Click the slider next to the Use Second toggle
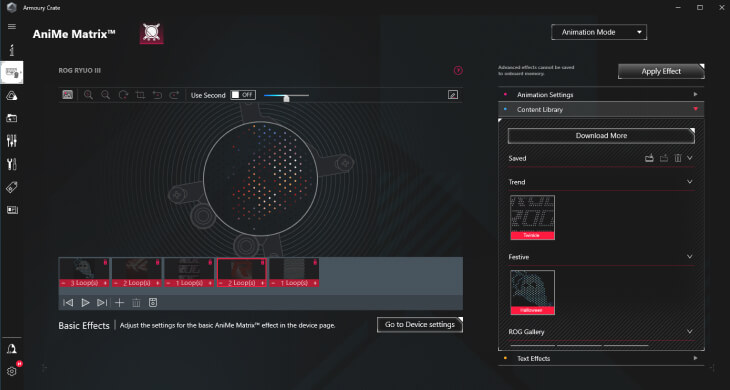Viewport: 730px width, 390px height. [x=286, y=96]
